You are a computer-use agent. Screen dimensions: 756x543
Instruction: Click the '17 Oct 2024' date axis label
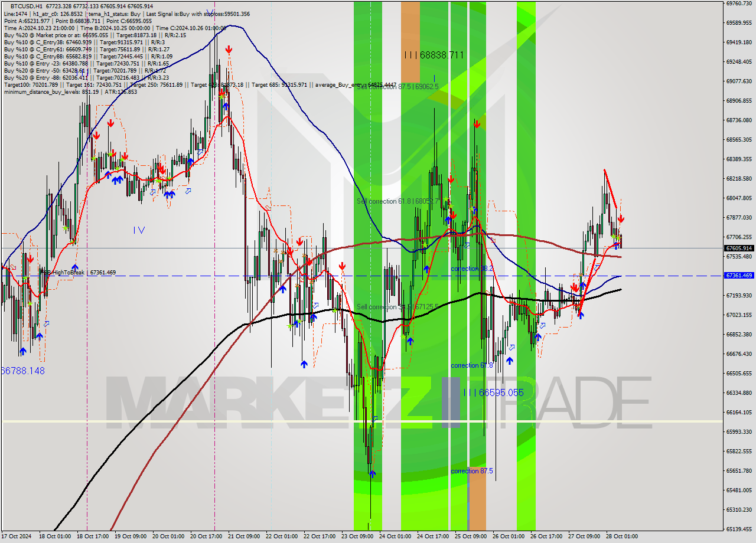coord(16,537)
